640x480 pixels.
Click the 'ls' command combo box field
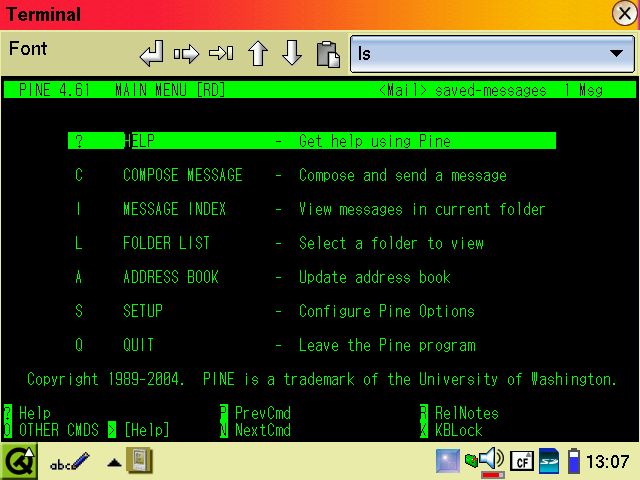point(492,53)
